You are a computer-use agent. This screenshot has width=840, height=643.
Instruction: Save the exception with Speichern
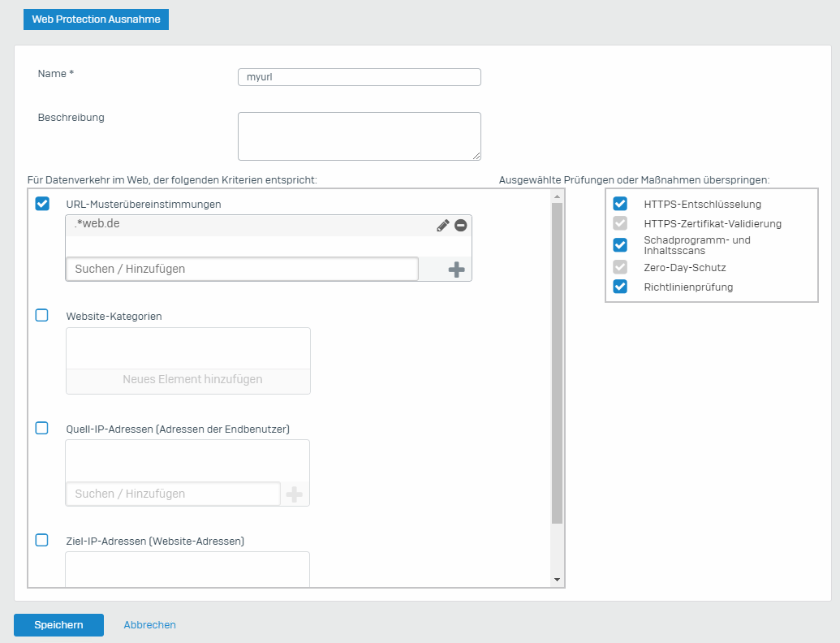[59, 625]
